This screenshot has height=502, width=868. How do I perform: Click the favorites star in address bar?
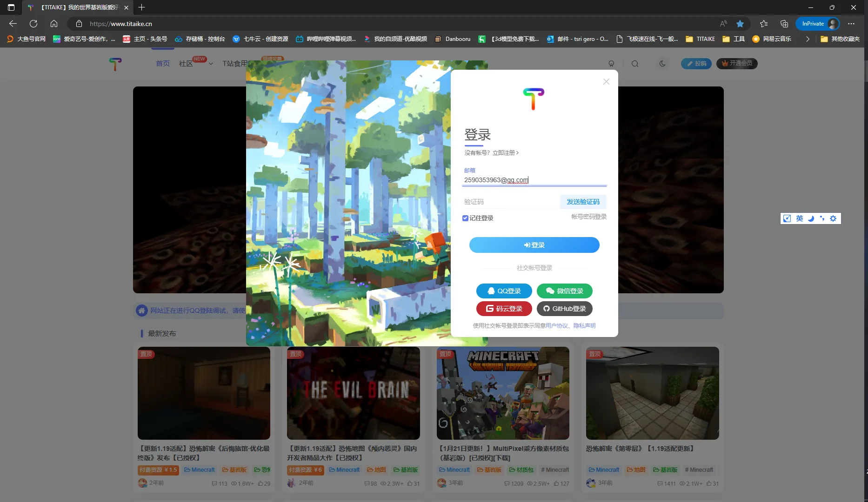[740, 24]
